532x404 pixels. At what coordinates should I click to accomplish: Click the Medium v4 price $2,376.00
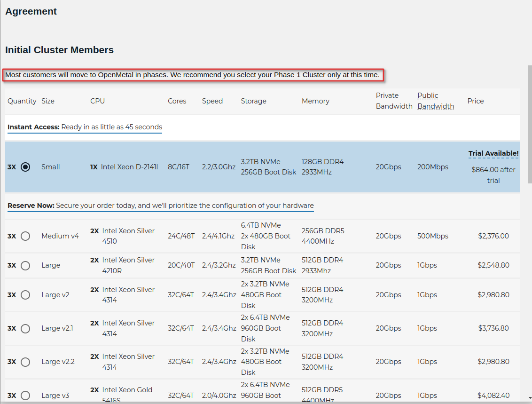point(493,236)
